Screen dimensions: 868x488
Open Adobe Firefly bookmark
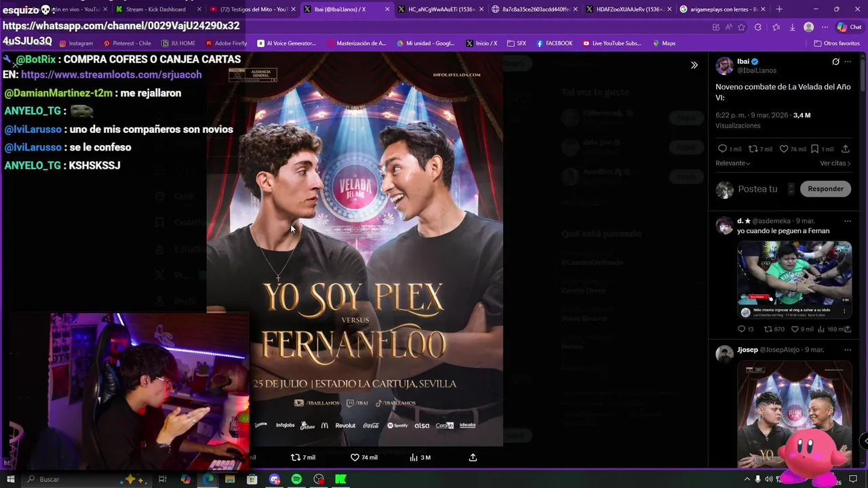click(x=226, y=43)
